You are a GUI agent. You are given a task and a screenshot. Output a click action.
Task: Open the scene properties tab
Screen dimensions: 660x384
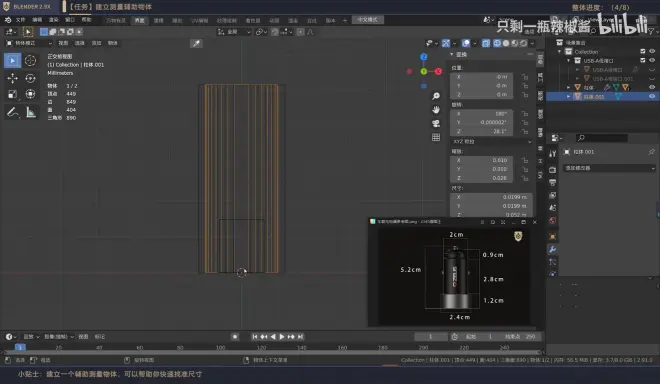[553, 208]
